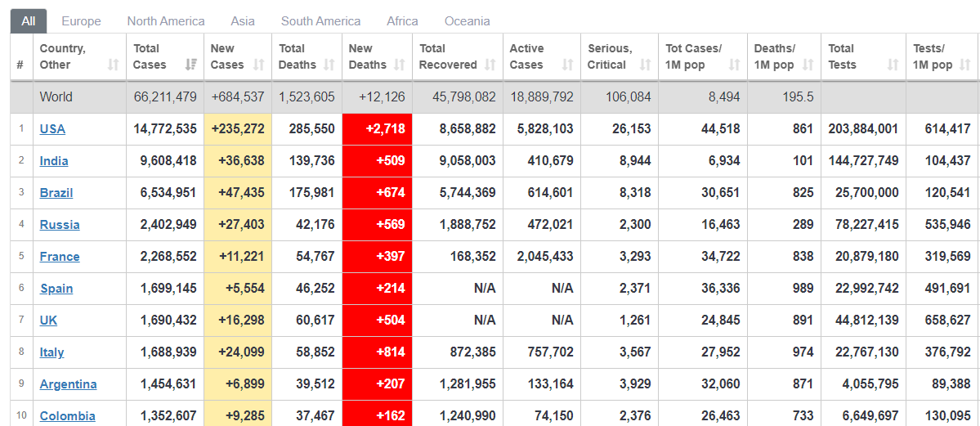Click UK new deaths +504 cell
Screen dimensions: 980x426
pyautogui.click(x=377, y=321)
